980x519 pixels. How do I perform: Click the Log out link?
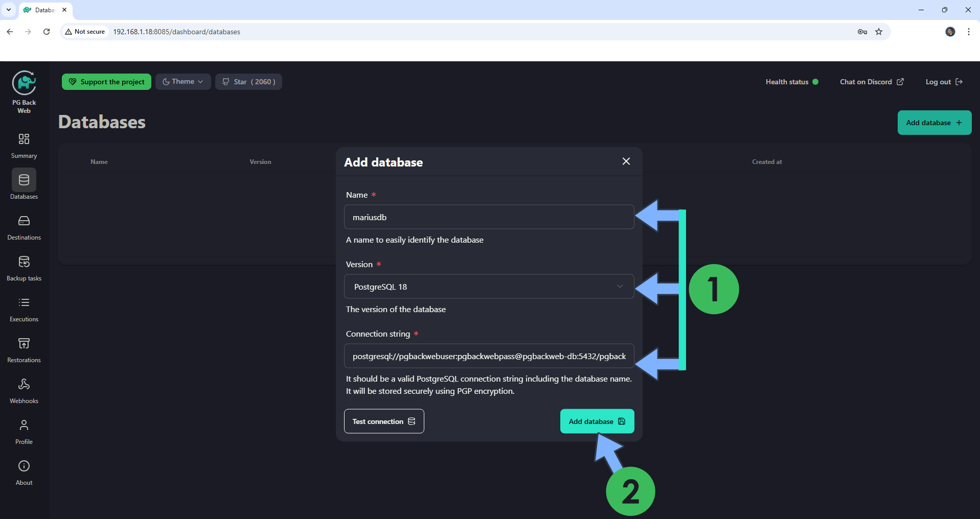[x=944, y=82]
